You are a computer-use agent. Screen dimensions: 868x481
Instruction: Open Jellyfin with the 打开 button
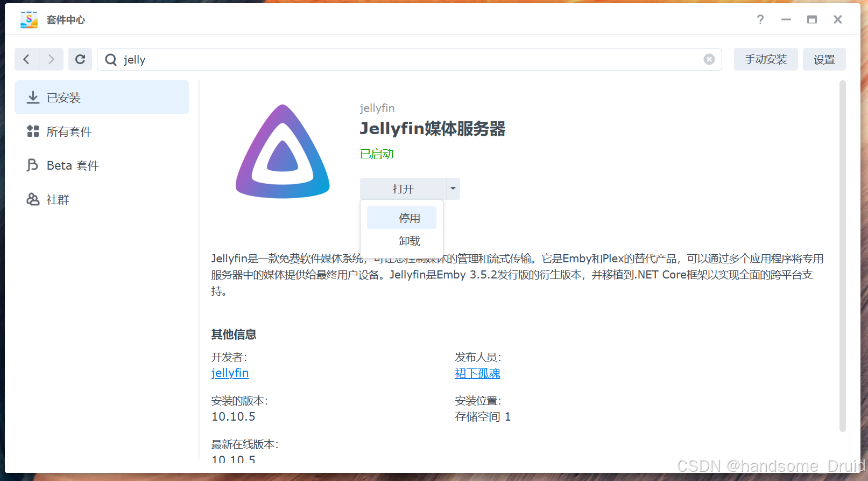click(x=403, y=189)
